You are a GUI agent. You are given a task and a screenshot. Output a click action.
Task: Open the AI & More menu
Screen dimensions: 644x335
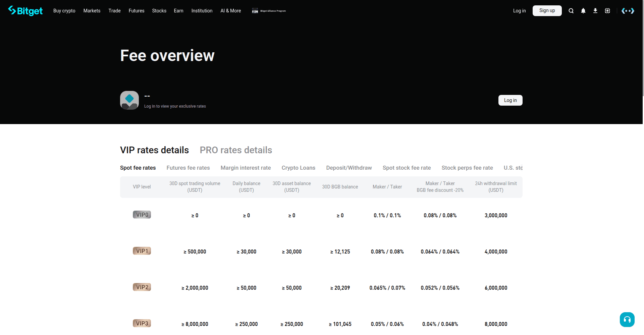pos(231,11)
